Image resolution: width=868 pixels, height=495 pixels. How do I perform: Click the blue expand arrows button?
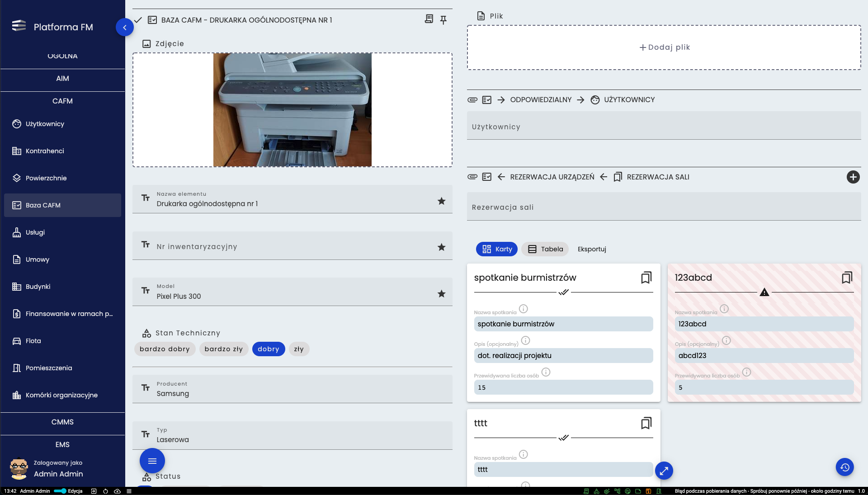[664, 471]
